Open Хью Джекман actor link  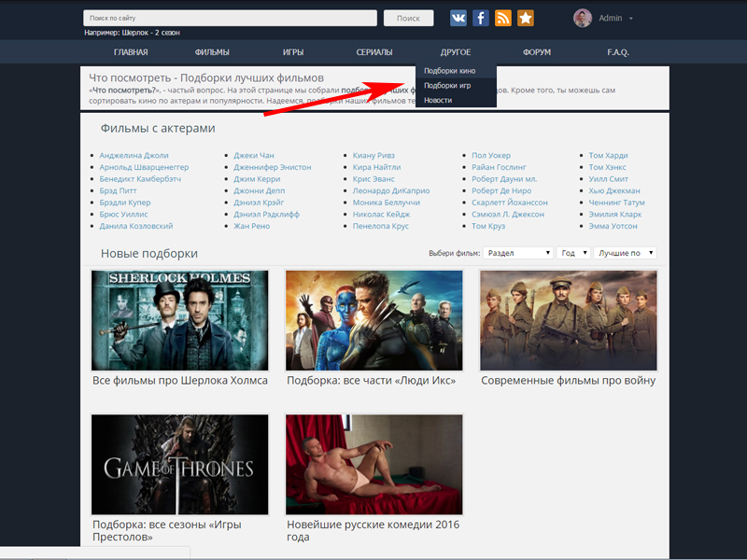[614, 190]
